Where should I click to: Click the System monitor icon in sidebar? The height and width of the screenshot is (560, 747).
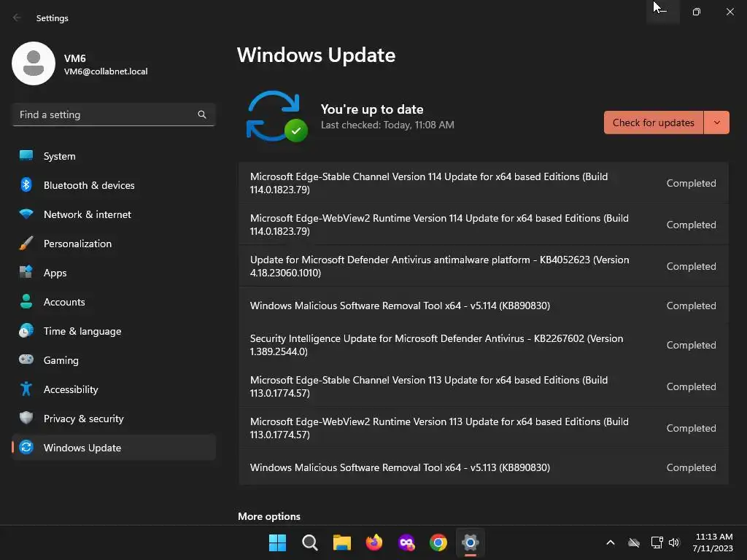(26, 156)
